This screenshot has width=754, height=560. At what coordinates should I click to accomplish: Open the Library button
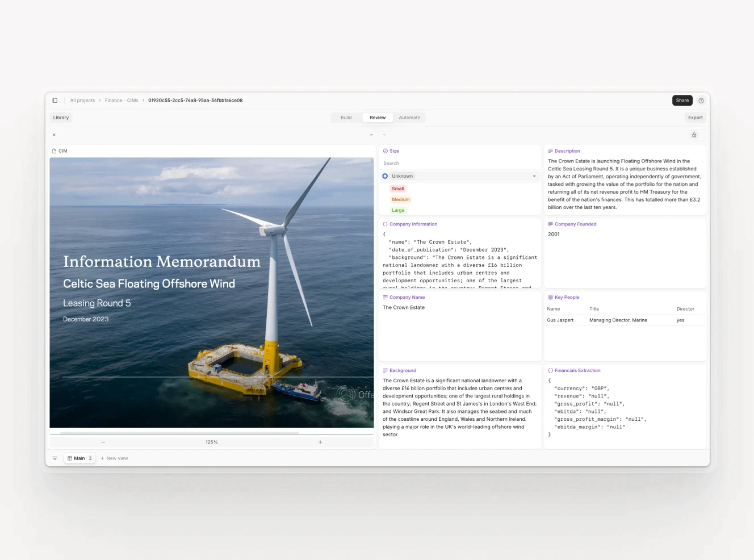point(61,118)
